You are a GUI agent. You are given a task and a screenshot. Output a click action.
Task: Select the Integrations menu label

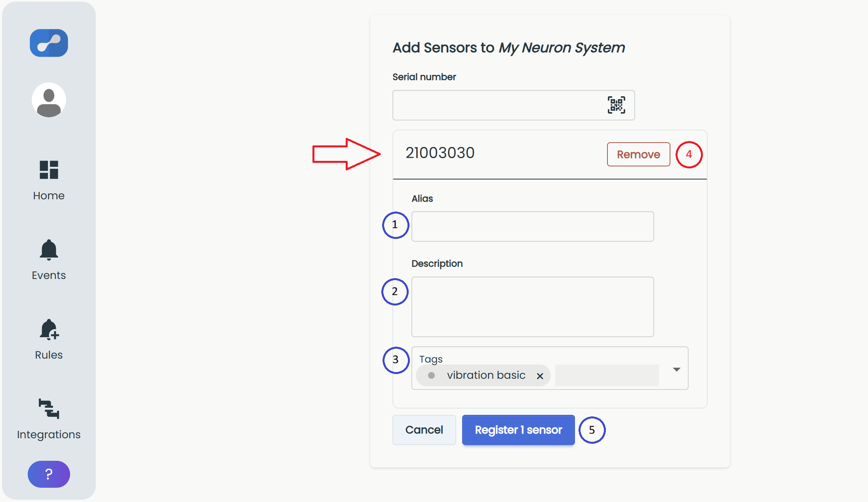click(49, 435)
